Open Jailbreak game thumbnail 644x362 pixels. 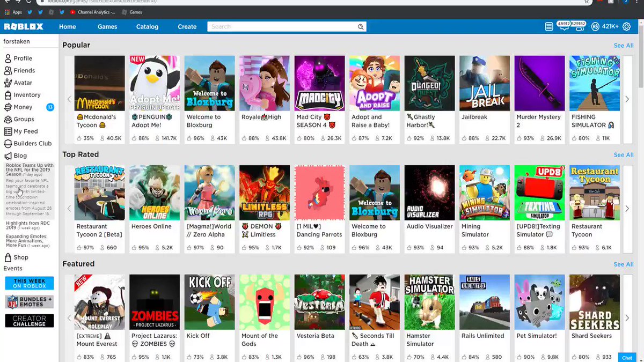[x=485, y=83]
